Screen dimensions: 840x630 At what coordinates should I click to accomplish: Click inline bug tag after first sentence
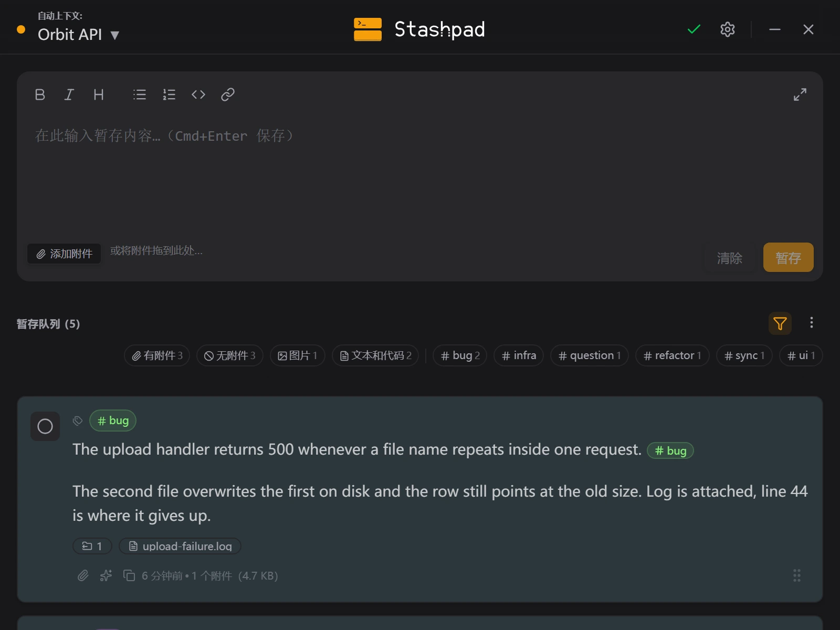coord(670,450)
